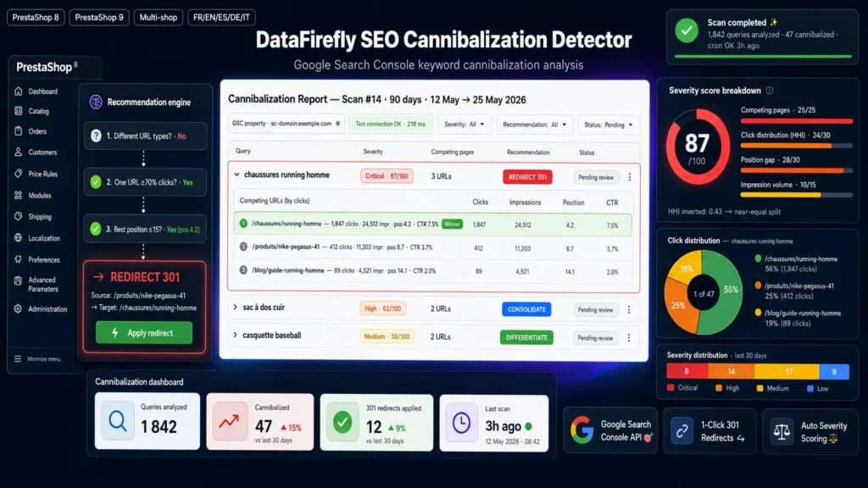Click the 1-Click 301 Redirects link icon
The height and width of the screenshot is (488, 868).
coord(682,431)
